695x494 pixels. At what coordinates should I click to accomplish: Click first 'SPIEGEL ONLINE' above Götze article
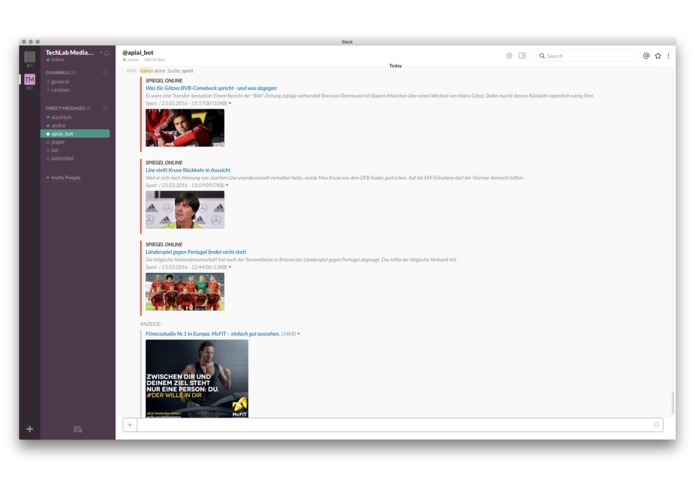tap(164, 81)
